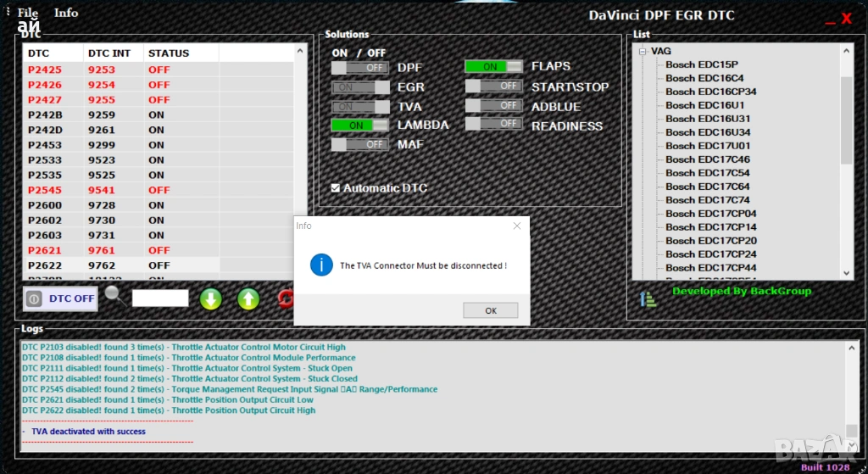Click the green down arrow icon
Image resolution: width=868 pixels, height=474 pixels.
(210, 299)
